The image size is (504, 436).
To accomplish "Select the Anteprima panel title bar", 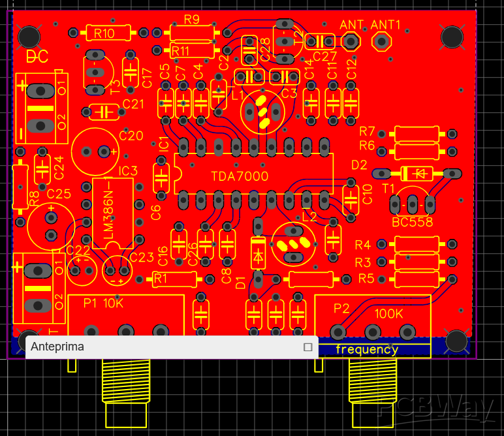I will 163,347.
